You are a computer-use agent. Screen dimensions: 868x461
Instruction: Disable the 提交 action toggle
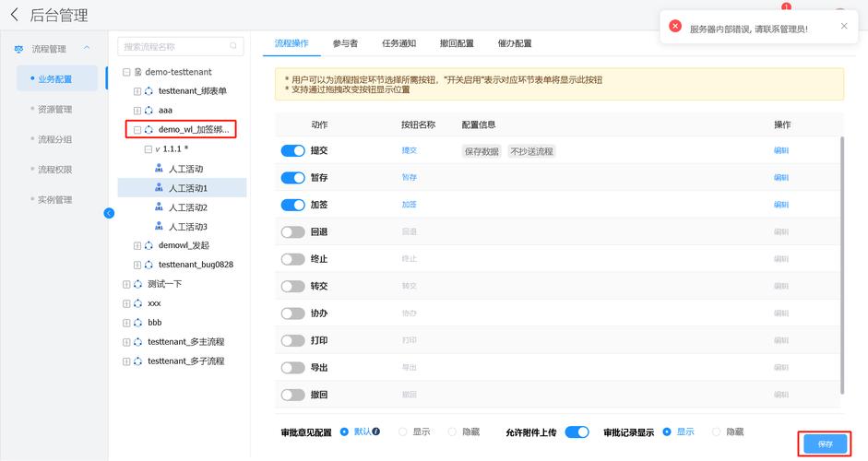[292, 150]
